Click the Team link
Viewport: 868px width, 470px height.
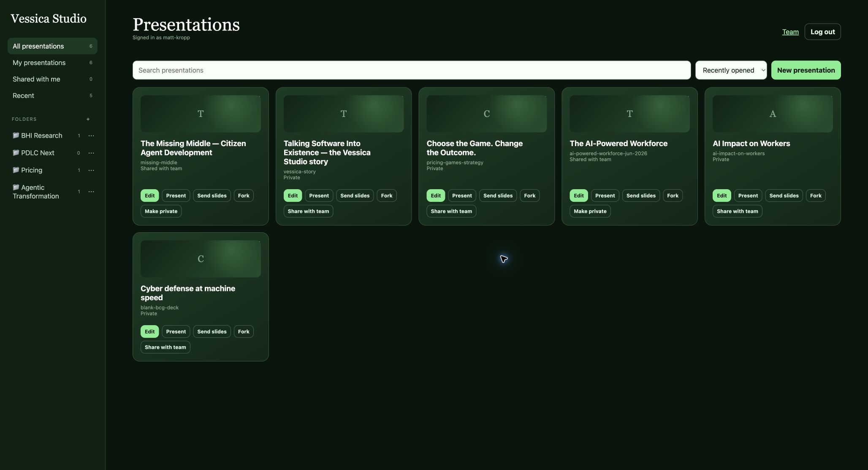[x=790, y=32]
